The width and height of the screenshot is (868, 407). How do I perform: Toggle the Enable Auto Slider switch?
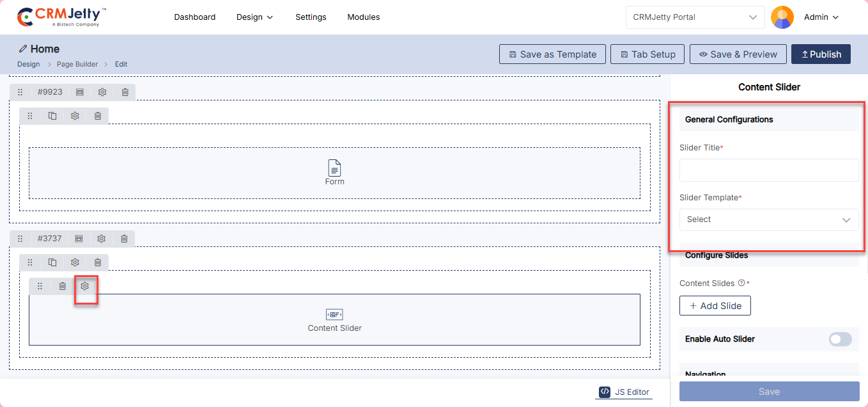click(x=840, y=339)
